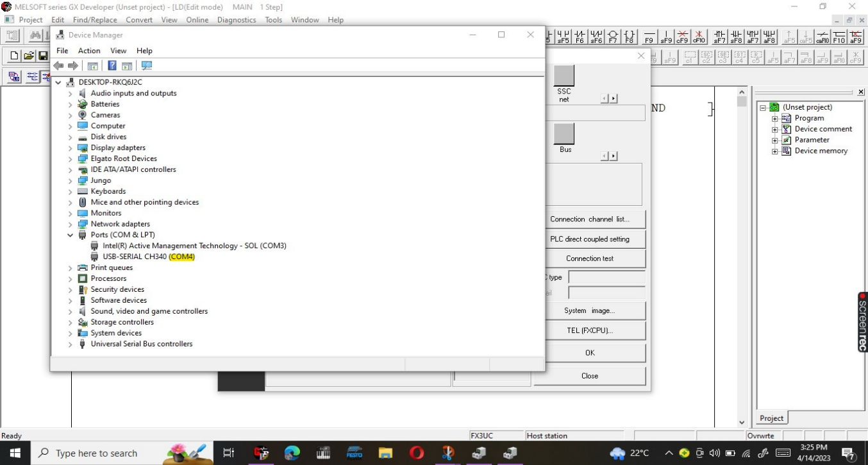Collapse the DESKTOP-RKQ6J2C root node
Image resolution: width=868 pixels, height=465 pixels.
[58, 83]
